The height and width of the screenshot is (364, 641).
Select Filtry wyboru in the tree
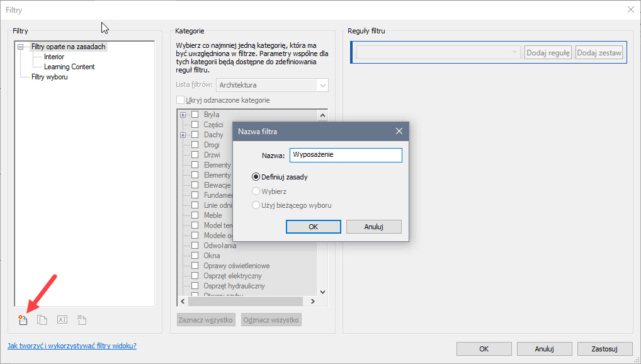click(49, 77)
